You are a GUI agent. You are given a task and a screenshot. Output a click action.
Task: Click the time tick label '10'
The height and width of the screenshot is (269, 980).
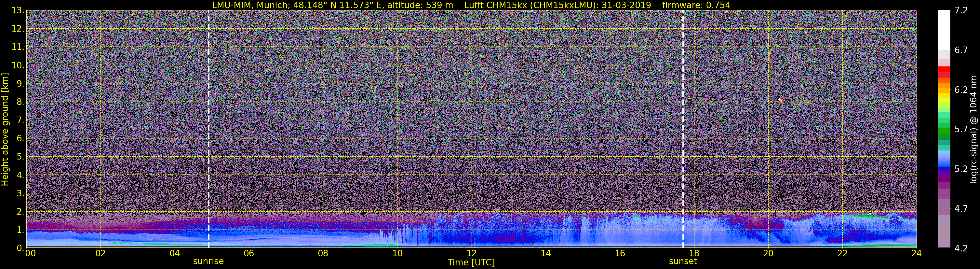tap(397, 253)
